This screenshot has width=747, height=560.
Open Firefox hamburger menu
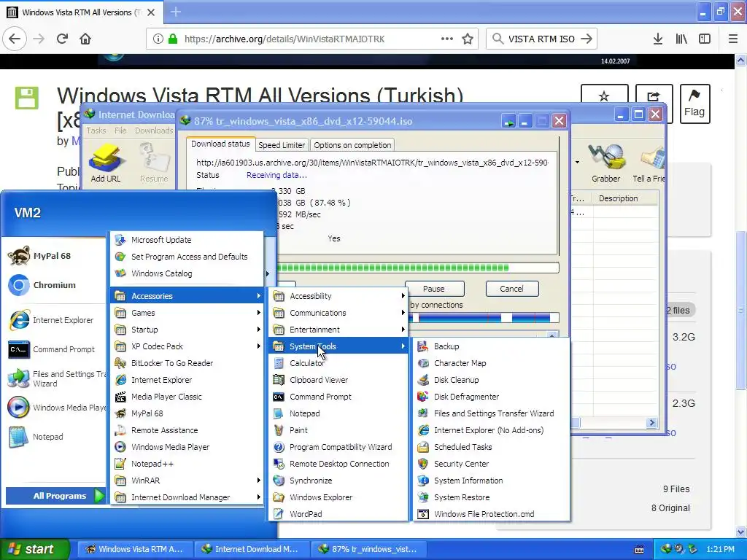tap(733, 39)
